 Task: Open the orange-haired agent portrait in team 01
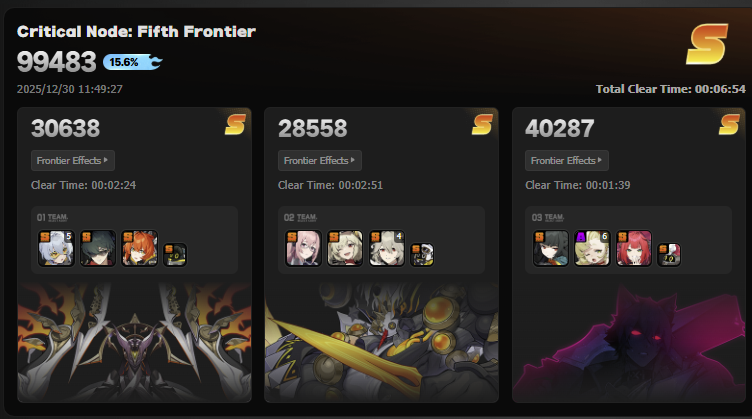140,248
